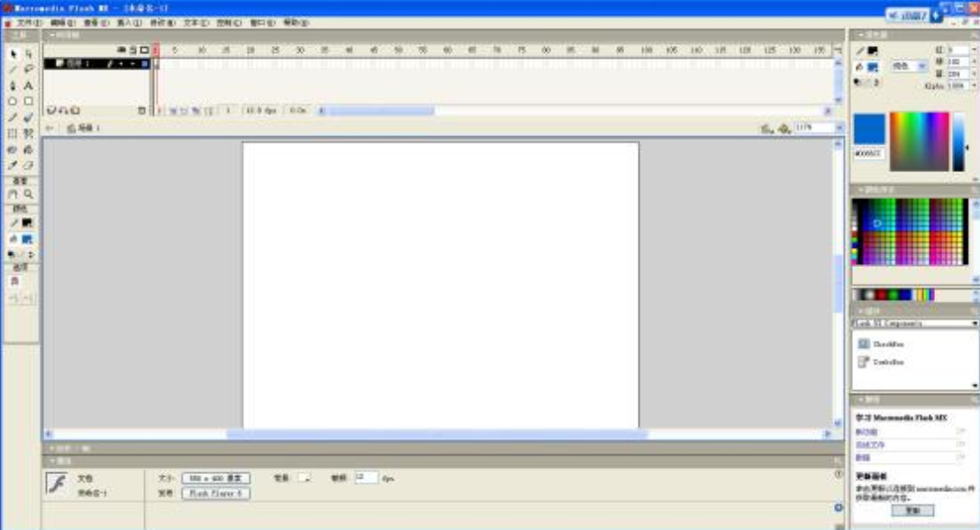Select the Eyedropper tool
Screen dimensions: 980x530
click(x=14, y=165)
